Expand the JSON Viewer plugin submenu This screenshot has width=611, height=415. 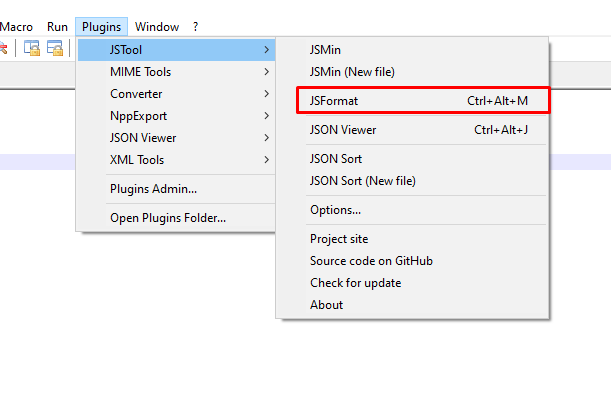177,138
